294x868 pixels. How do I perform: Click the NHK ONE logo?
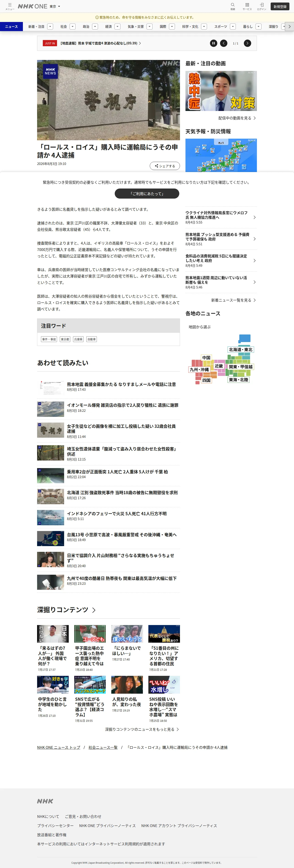tap(32, 6)
